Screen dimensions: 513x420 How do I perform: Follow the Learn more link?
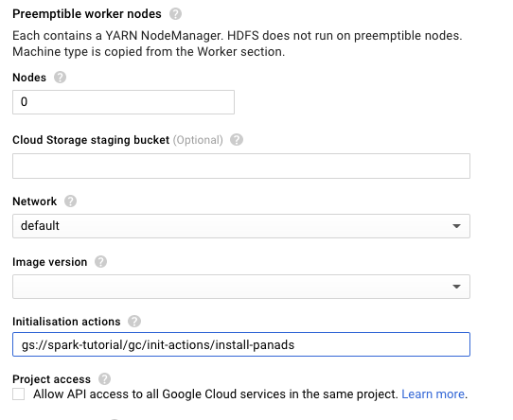(x=433, y=394)
